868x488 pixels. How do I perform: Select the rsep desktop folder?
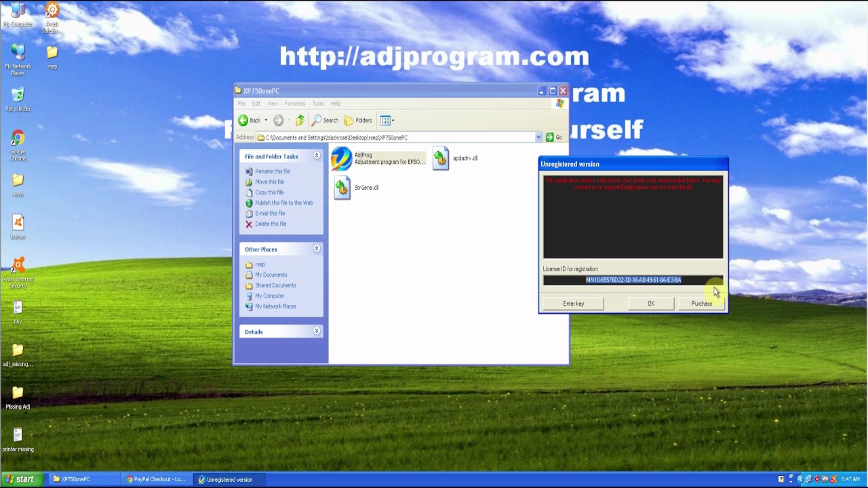click(x=52, y=57)
